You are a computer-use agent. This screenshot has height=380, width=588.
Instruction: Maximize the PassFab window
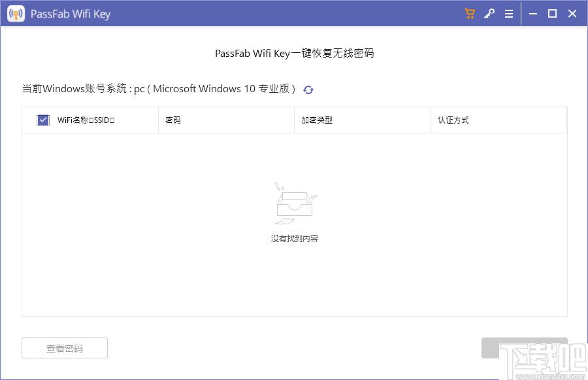point(552,14)
